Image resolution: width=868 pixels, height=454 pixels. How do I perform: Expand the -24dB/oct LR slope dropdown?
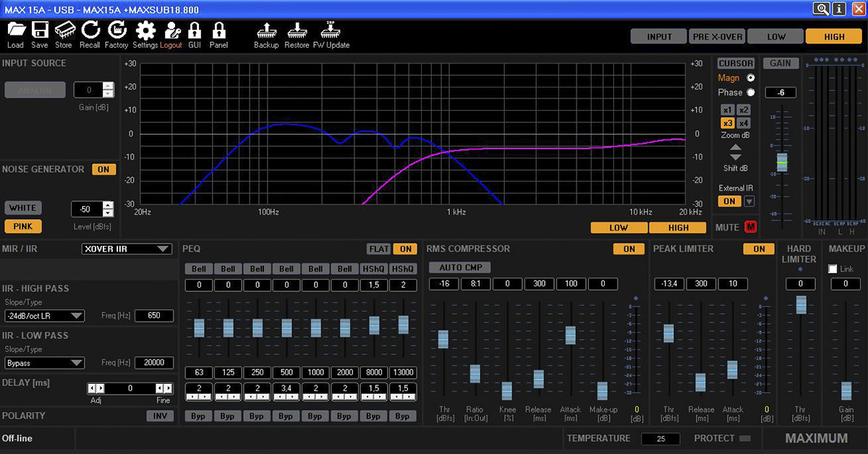click(x=44, y=316)
